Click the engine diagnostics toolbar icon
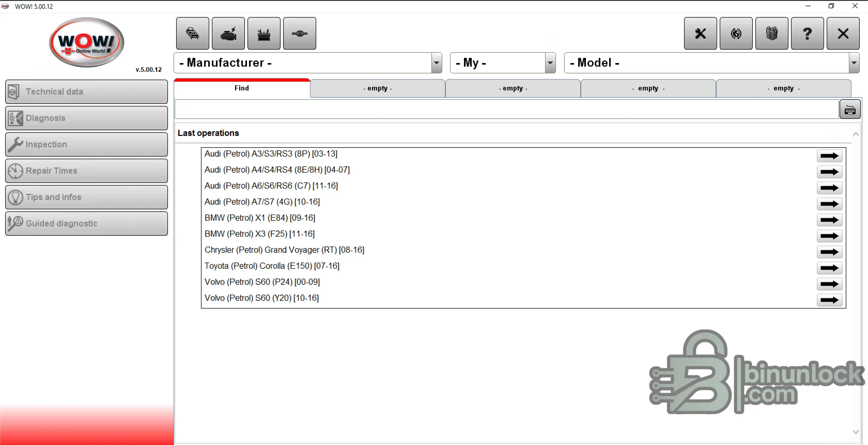Screen dimensions: 868x445 click(x=228, y=33)
